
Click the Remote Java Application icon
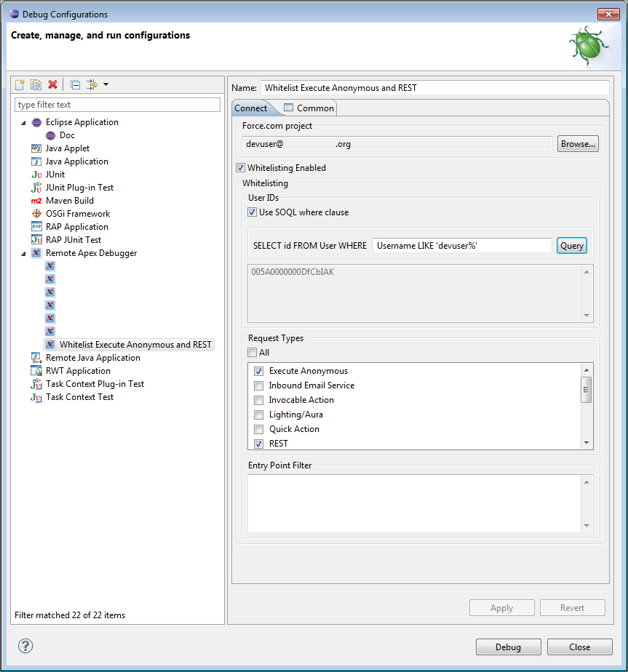tap(36, 357)
